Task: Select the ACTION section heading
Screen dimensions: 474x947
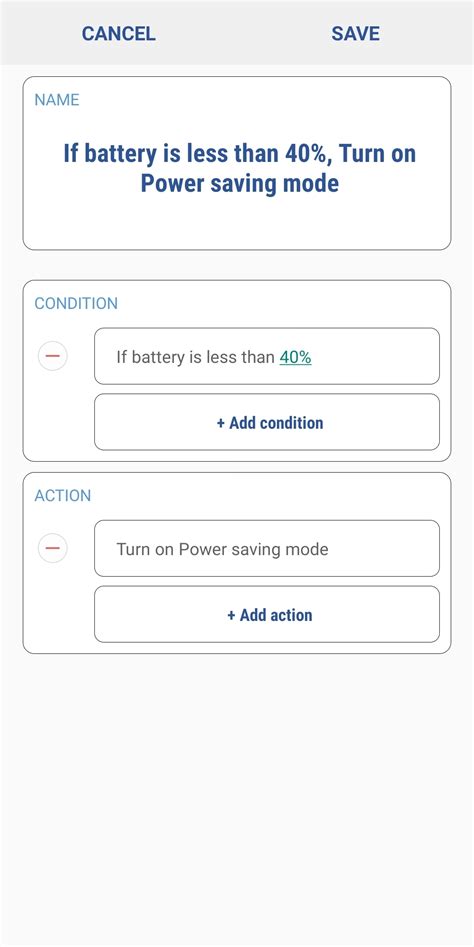Action: pyautogui.click(x=63, y=495)
